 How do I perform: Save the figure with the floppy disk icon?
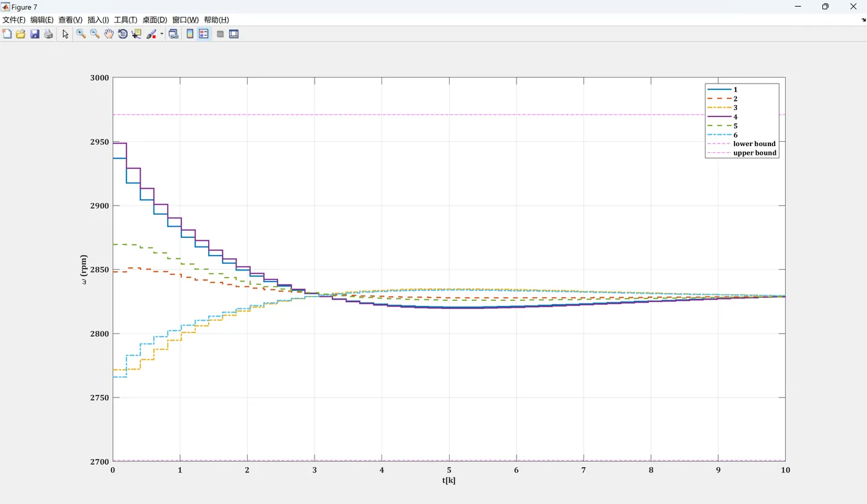(35, 34)
